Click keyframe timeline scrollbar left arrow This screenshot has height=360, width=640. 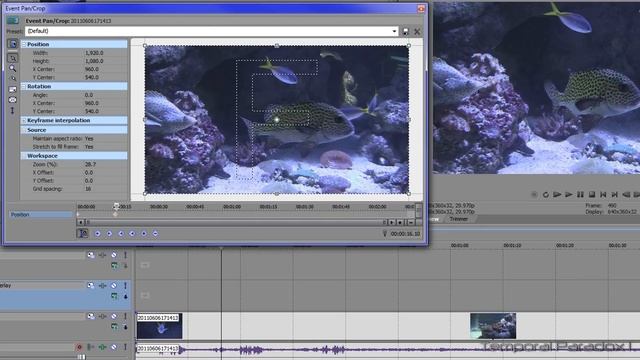(x=80, y=222)
